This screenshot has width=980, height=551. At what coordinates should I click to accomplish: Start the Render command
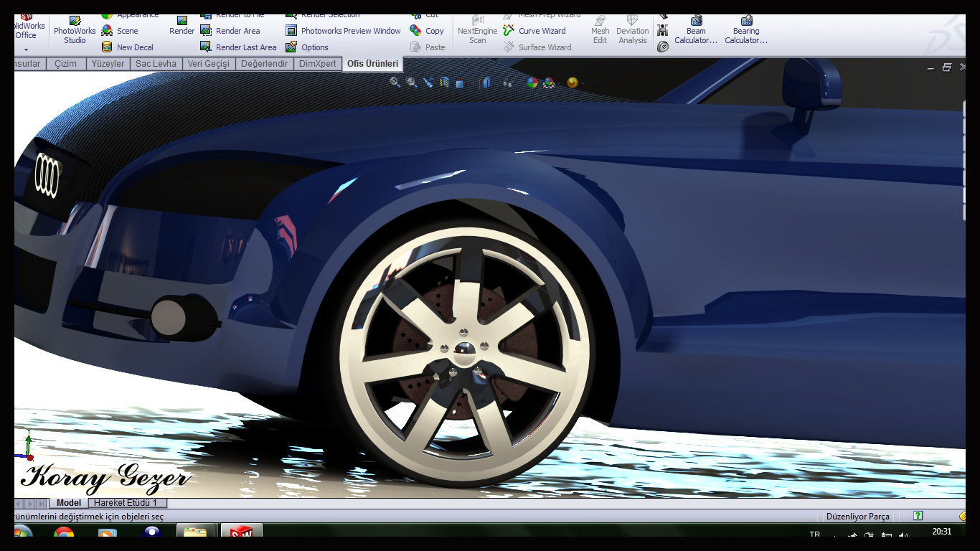tap(182, 27)
